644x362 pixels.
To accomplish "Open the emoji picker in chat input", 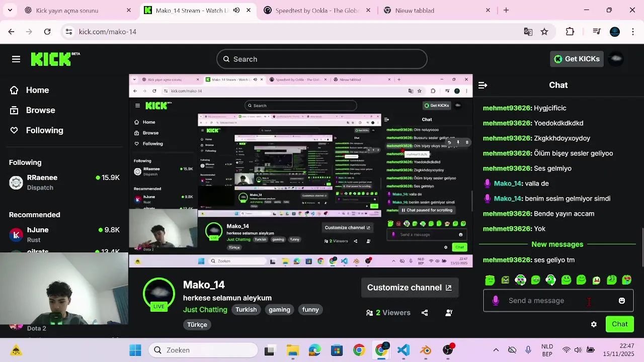I will tap(622, 301).
